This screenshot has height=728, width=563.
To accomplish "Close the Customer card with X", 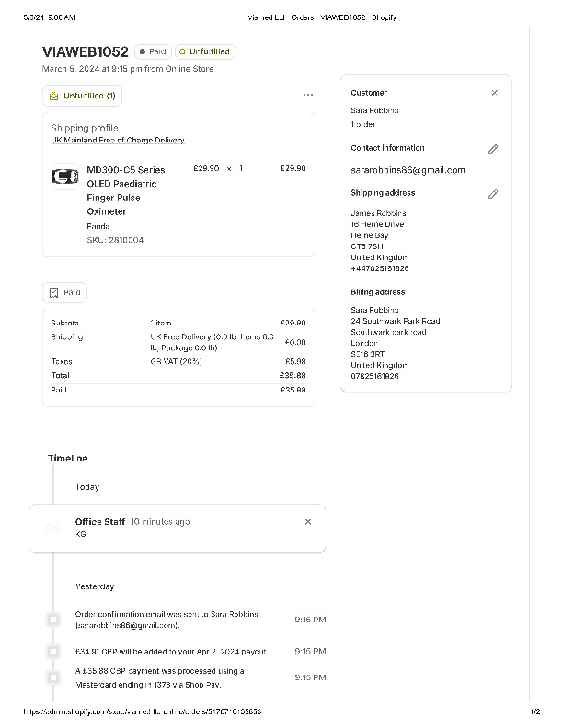I will (x=494, y=93).
